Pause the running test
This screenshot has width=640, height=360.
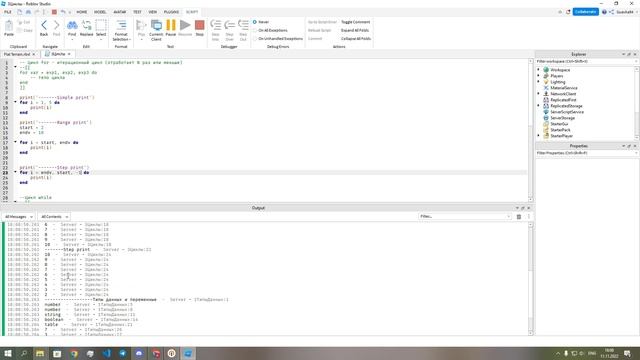[171, 25]
